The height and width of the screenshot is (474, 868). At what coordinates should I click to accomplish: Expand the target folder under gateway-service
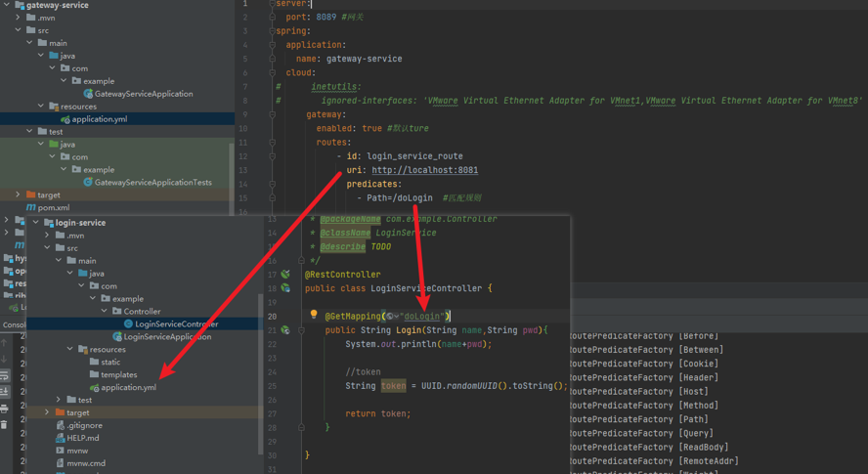click(x=19, y=194)
